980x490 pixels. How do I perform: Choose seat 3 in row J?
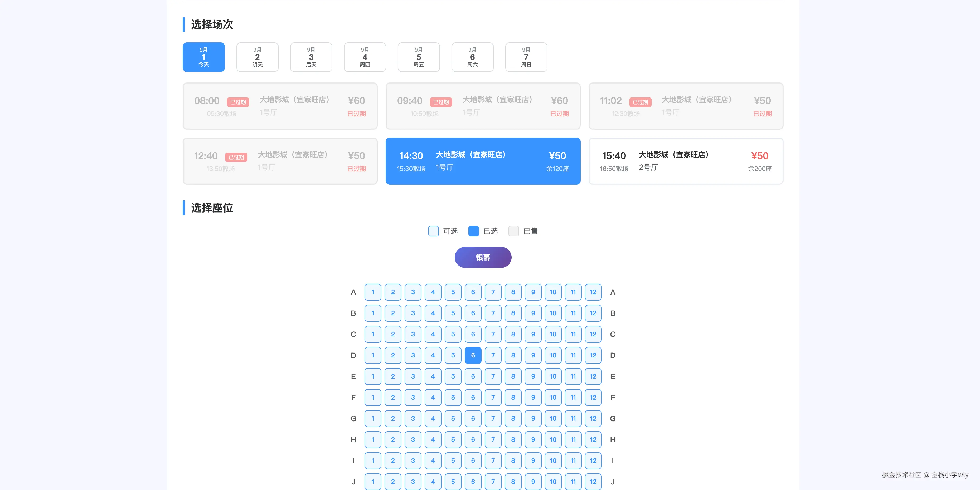point(413,481)
